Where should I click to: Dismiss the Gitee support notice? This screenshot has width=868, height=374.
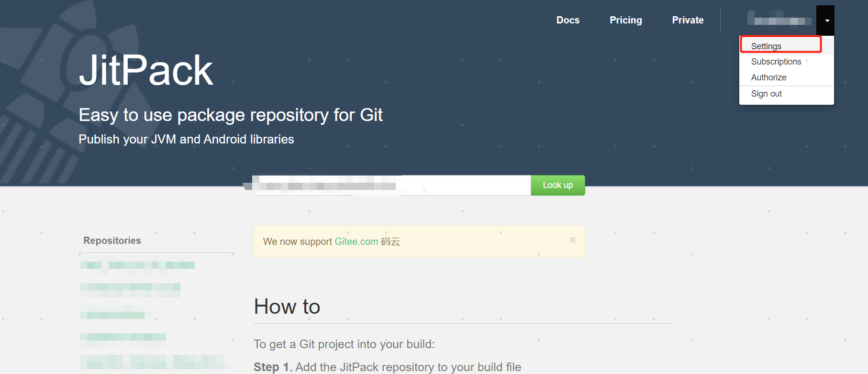pos(572,240)
